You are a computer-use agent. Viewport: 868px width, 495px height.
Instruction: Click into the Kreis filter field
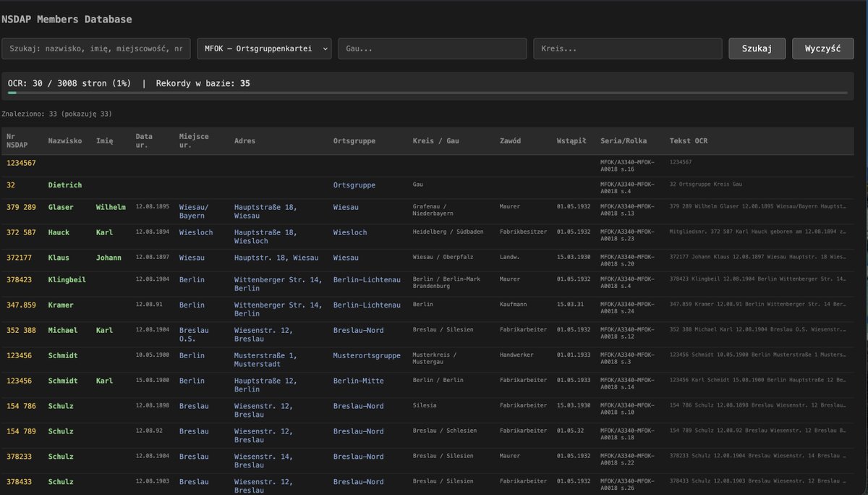tap(628, 48)
